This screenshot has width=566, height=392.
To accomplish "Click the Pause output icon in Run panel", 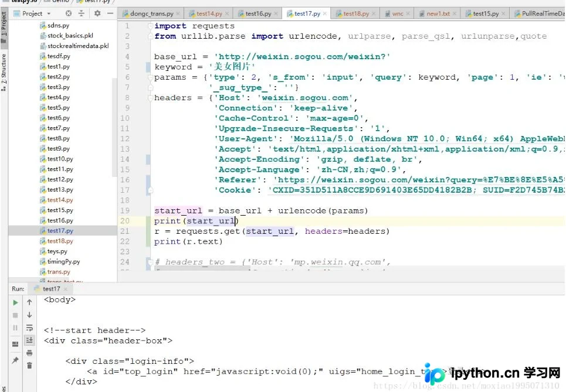I will point(15,328).
